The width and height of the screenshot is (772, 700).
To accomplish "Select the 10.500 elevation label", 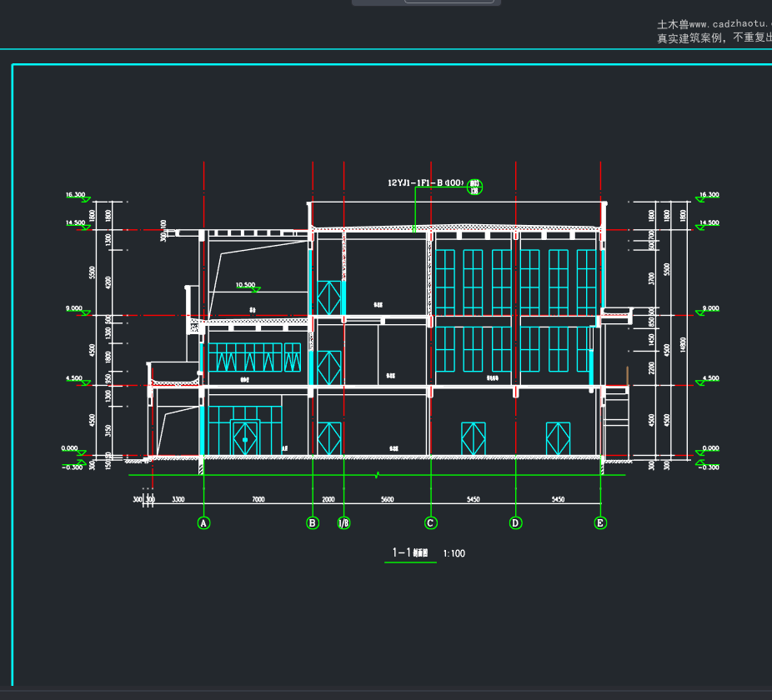I will point(245,284).
